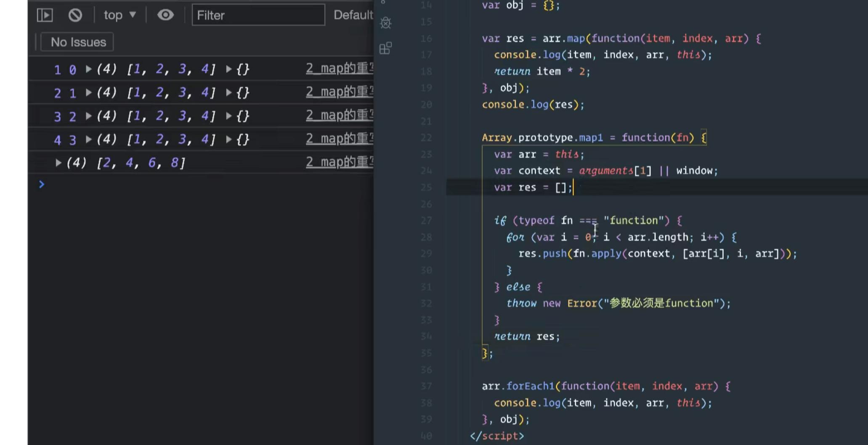Viewport: 868px width, 445px height.
Task: Click 'res.push' on line 29
Action: pos(542,254)
